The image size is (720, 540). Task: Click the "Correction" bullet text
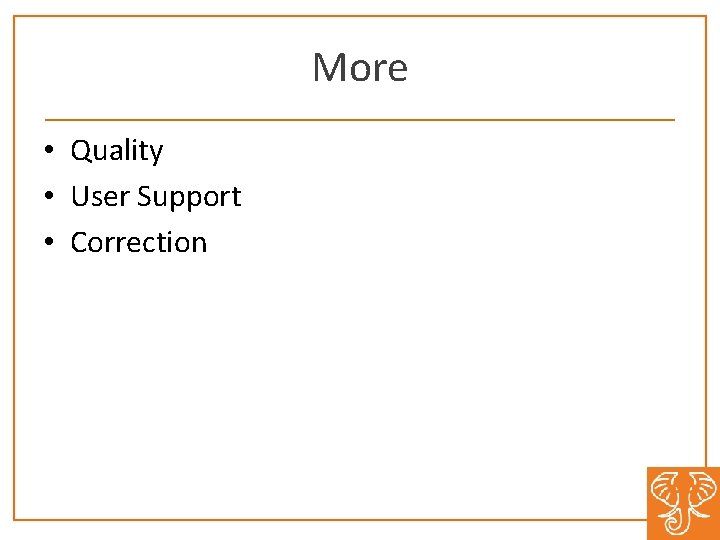pyautogui.click(x=139, y=242)
